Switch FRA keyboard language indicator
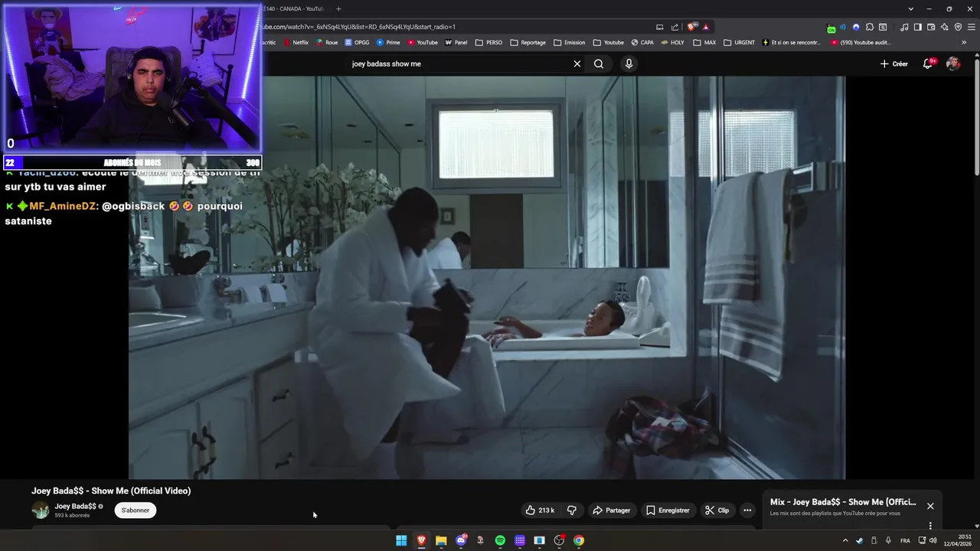The width and height of the screenshot is (980, 551). click(905, 540)
